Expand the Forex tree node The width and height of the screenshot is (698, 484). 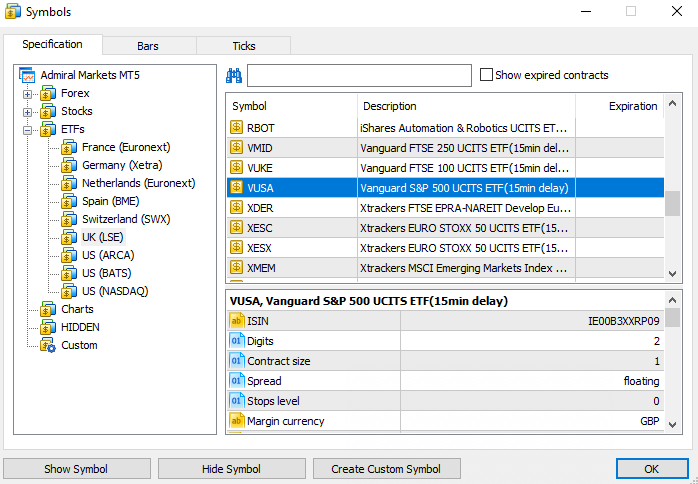coord(28,94)
